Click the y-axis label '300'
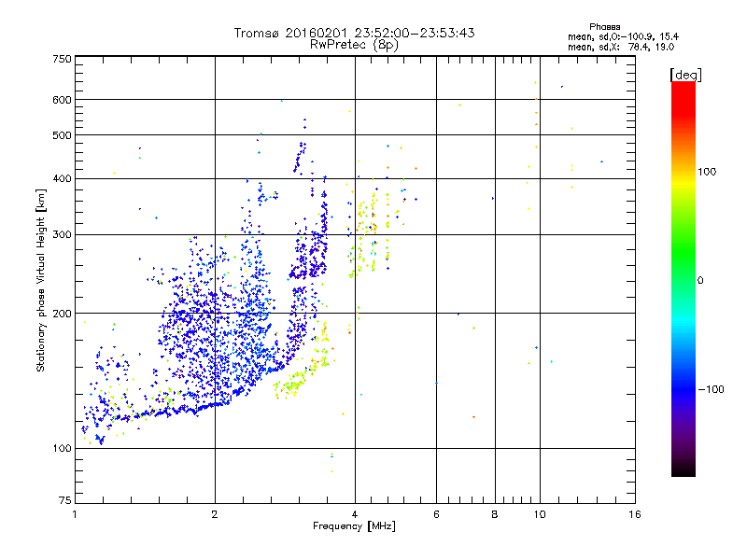747x560 pixels. [x=62, y=235]
